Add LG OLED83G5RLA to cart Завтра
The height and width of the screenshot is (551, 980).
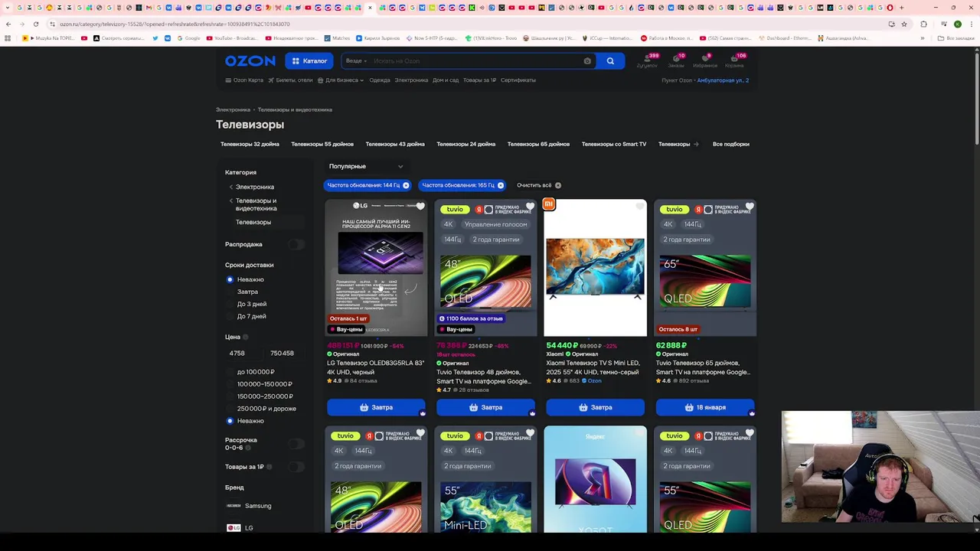pyautogui.click(x=376, y=408)
